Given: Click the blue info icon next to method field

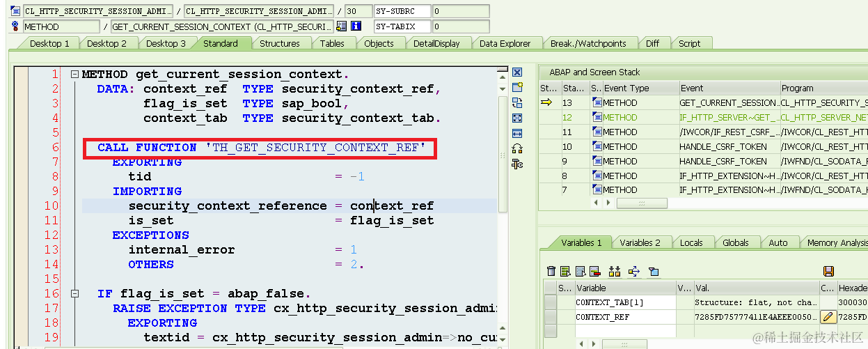Looking at the screenshot, I should coord(356,26).
